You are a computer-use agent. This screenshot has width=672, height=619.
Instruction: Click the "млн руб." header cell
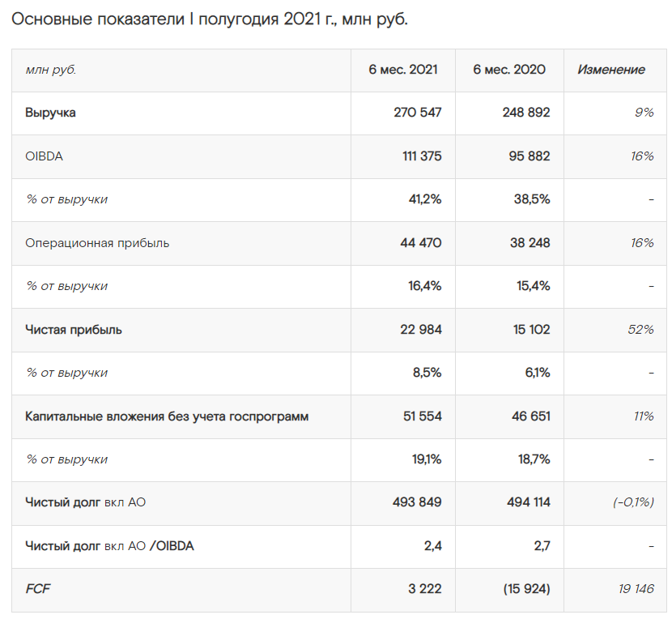51,70
